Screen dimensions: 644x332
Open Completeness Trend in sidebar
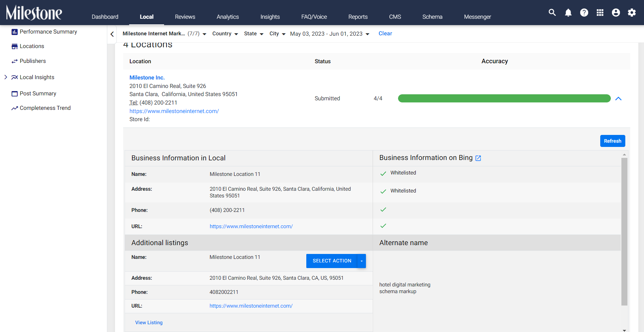(x=45, y=108)
